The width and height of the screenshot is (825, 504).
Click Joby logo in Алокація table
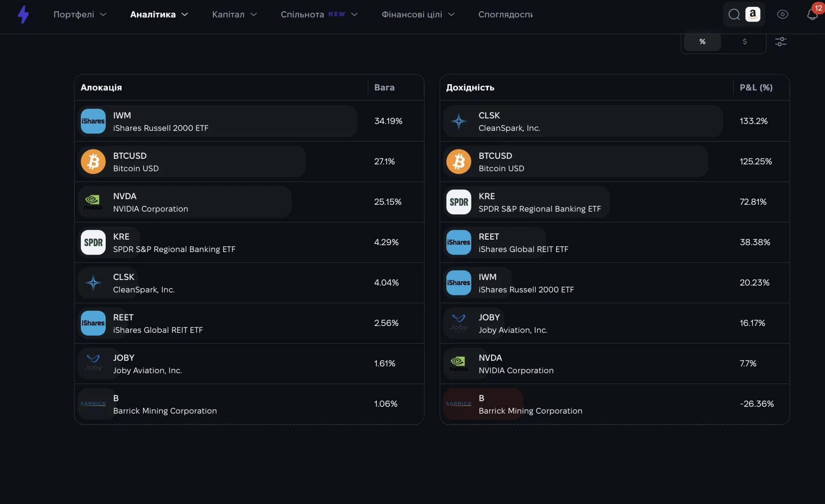coord(93,363)
